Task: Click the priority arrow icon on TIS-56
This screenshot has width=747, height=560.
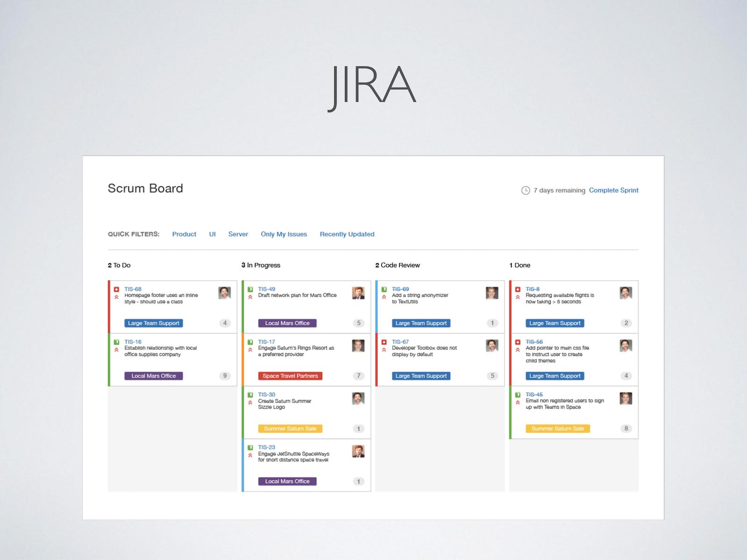Action: [518, 350]
